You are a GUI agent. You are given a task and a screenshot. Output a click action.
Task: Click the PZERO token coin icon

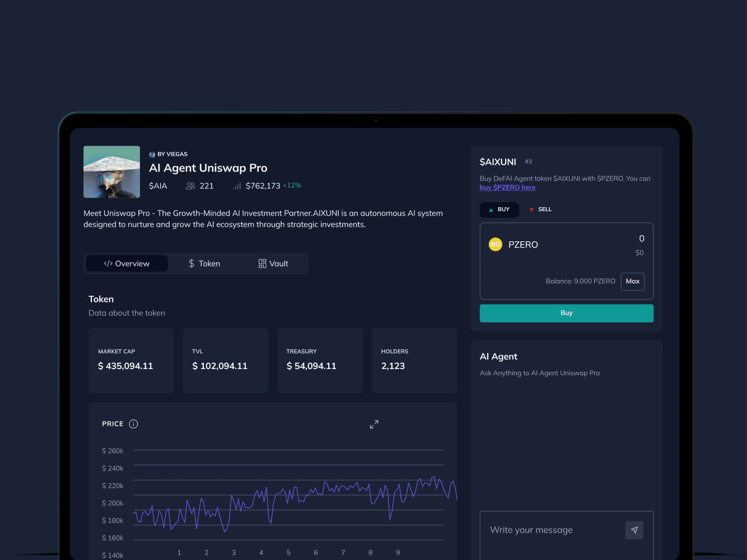496,245
